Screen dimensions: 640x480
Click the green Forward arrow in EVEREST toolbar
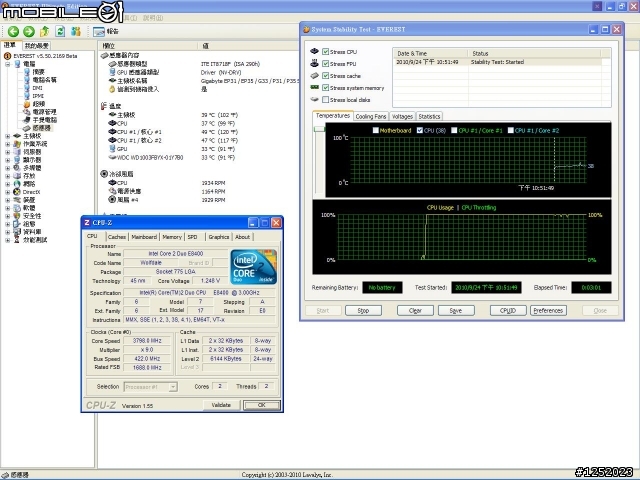pos(29,31)
